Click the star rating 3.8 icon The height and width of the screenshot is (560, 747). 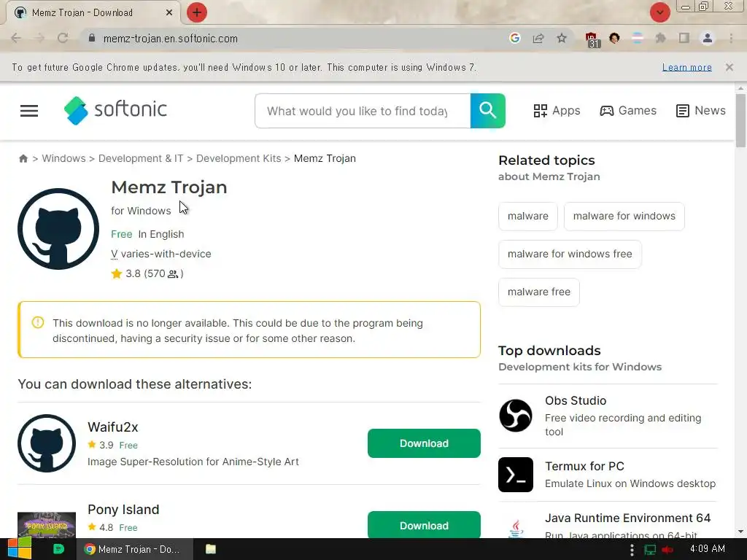point(117,274)
